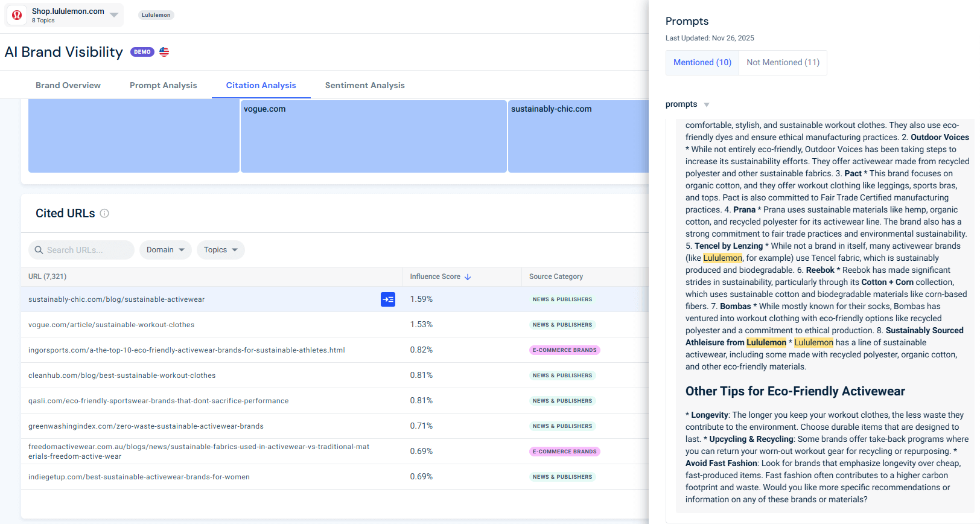980x524 pixels.
Task: Select the sustainably-chic.com treemap block
Action: pos(578,136)
